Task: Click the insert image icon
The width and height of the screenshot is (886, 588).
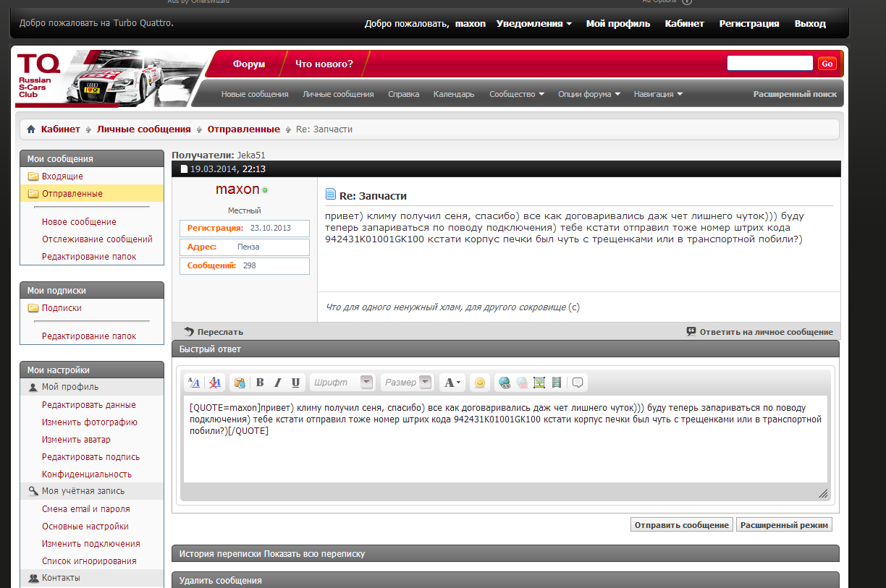Action: point(539,383)
